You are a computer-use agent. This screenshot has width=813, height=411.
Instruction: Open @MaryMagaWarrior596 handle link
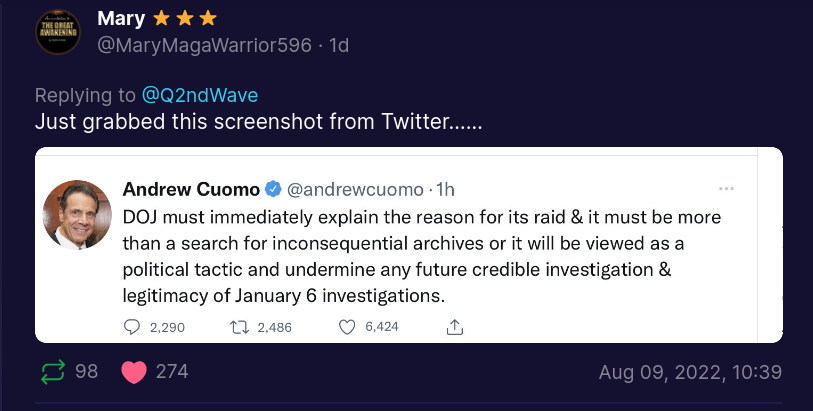point(209,45)
